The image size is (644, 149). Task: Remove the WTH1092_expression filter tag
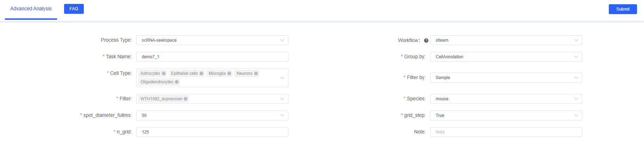186,99
